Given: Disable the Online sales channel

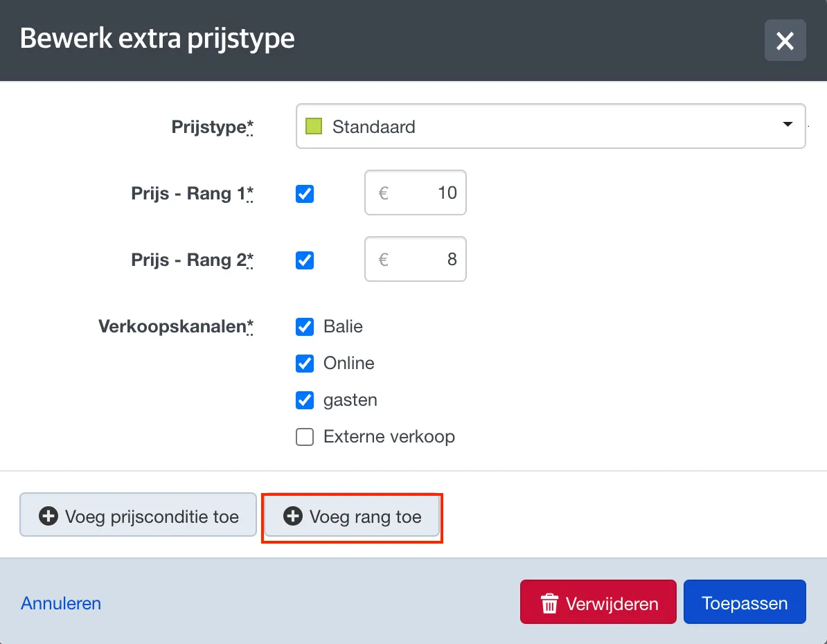Looking at the screenshot, I should click(305, 364).
